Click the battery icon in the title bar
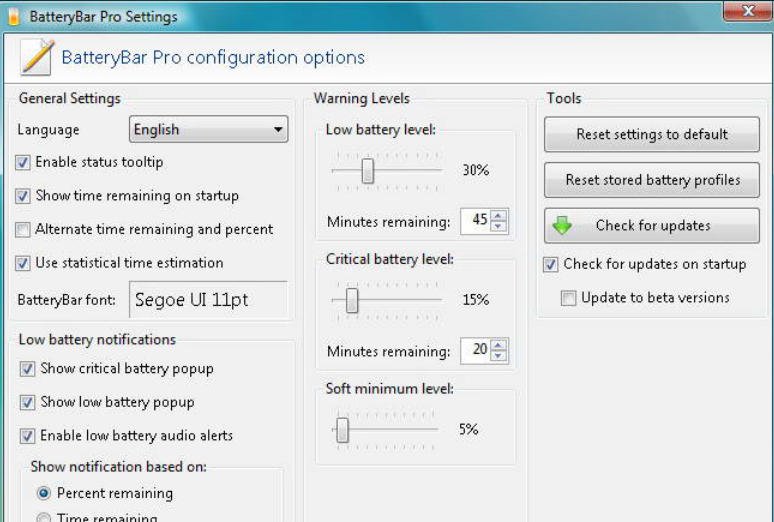The width and height of the screenshot is (774, 522). pos(12,17)
